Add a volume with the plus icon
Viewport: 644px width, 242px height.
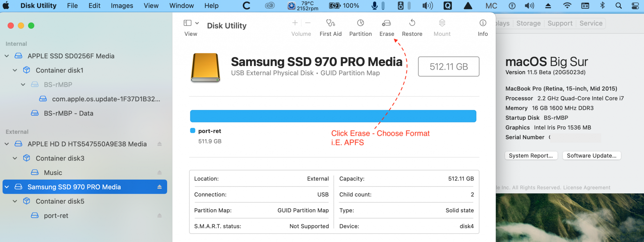pos(295,23)
